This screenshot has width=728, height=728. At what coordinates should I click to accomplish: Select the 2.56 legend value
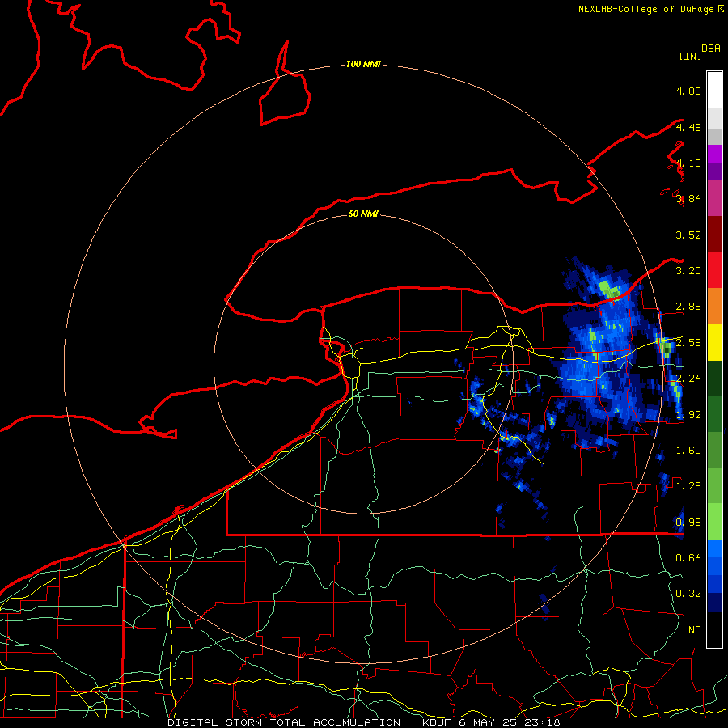[x=688, y=343]
